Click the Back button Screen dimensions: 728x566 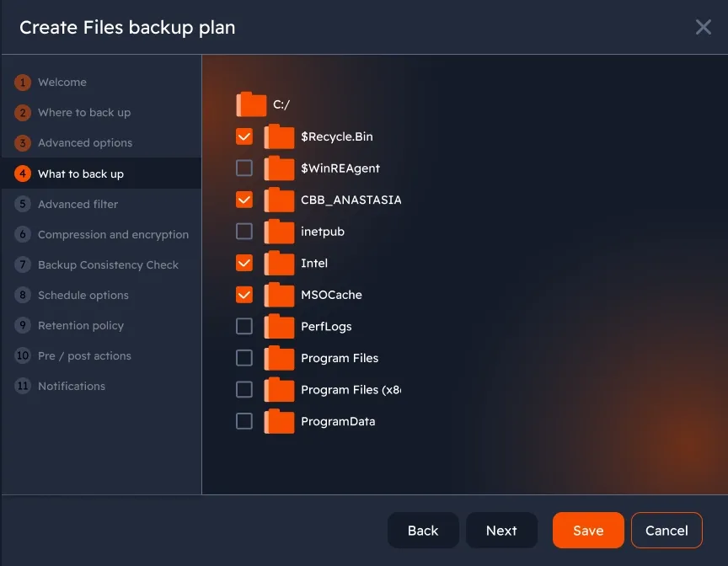423,531
